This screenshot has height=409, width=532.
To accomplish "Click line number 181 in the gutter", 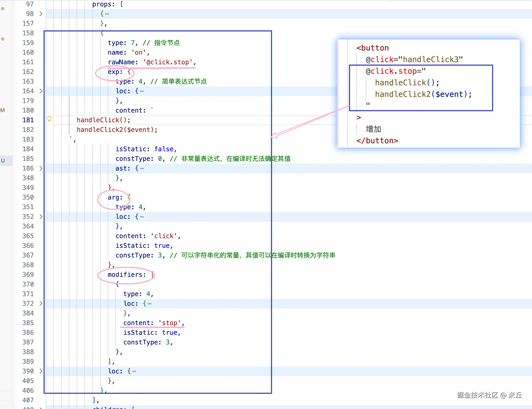I will coord(28,120).
